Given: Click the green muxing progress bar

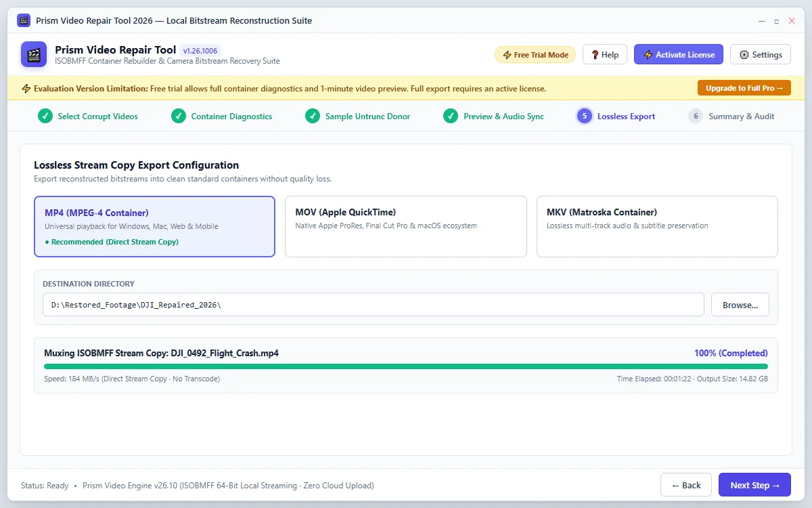Looking at the screenshot, I should click(x=406, y=366).
